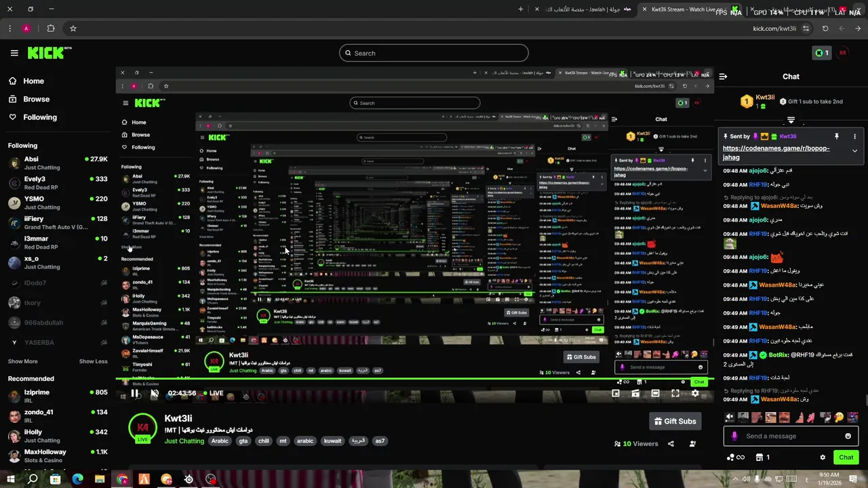
Task: Click Show Less under the Following list in the sidebar
Action: coord(93,361)
